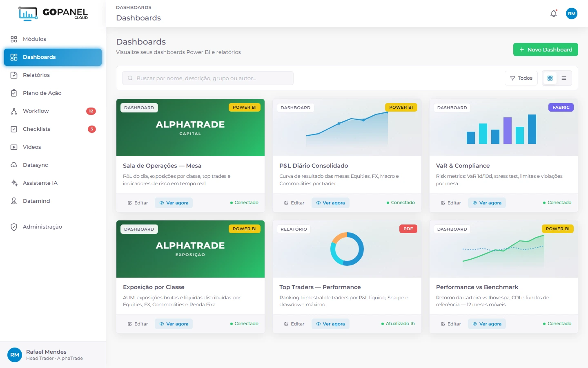This screenshot has height=368, width=588.
Task: Click the Datamind person icon
Action: 14,201
